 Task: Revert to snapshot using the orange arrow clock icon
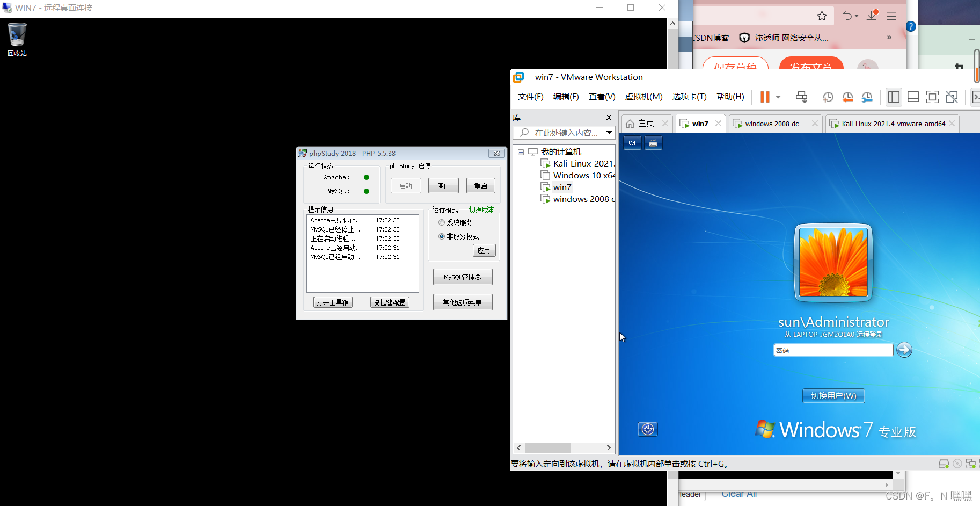848,97
